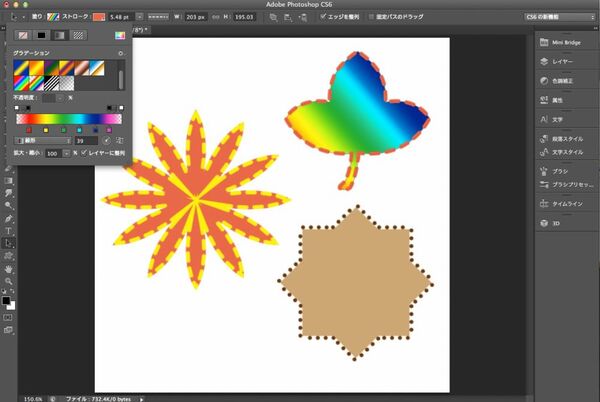
Task: Select the Pen tool in the toolbar
Action: (x=8, y=218)
